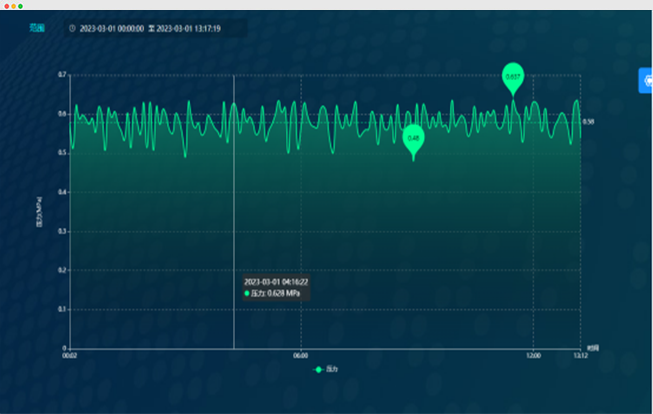Click the blue floating button on right edge
This screenshot has height=414, width=653.
pyautogui.click(x=646, y=80)
